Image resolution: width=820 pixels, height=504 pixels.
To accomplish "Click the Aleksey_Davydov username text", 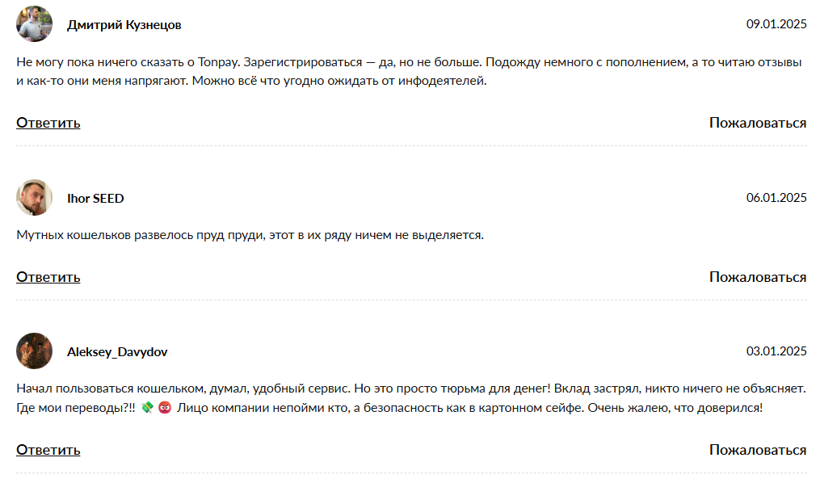I will coord(117,352).
